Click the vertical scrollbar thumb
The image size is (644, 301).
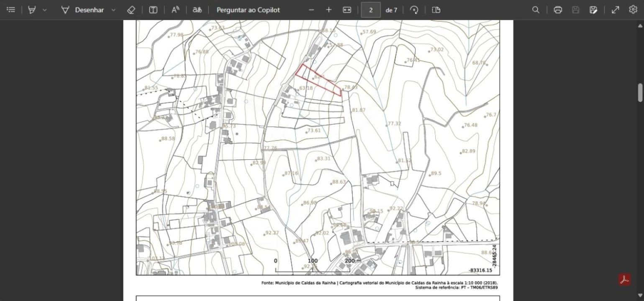[640, 92]
